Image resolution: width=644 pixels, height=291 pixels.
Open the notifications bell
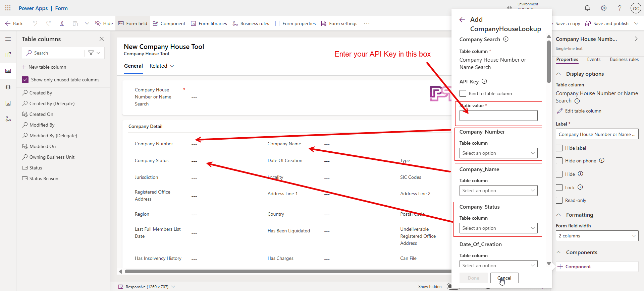pos(587,8)
